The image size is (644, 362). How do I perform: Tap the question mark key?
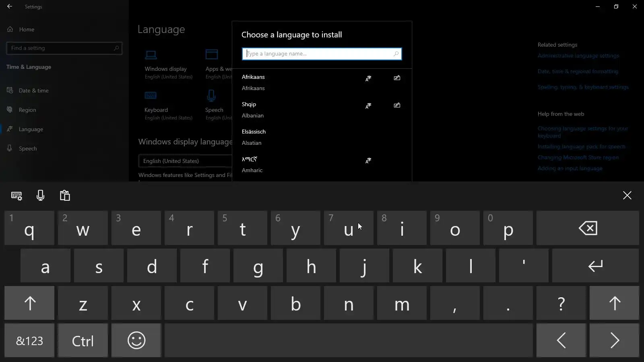[x=561, y=303]
